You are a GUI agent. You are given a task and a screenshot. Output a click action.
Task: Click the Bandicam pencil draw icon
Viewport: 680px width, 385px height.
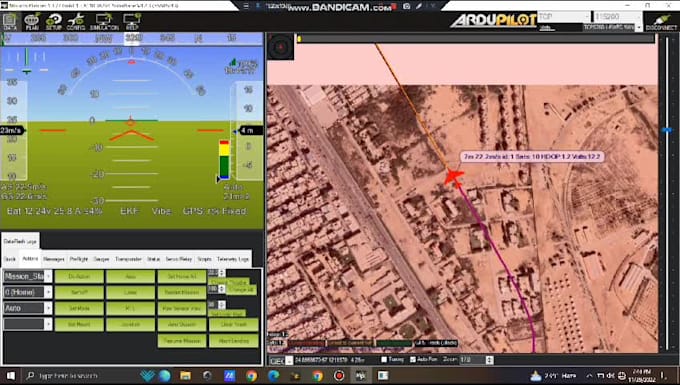tap(419, 6)
